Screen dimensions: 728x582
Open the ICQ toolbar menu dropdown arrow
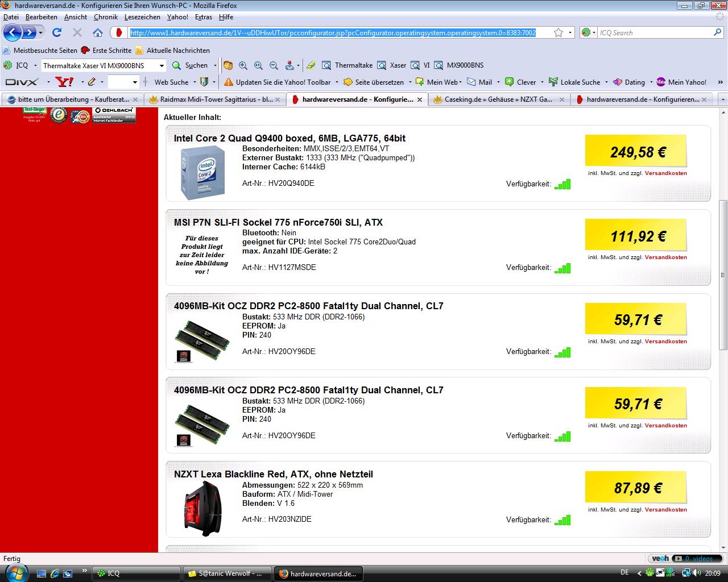35,66
